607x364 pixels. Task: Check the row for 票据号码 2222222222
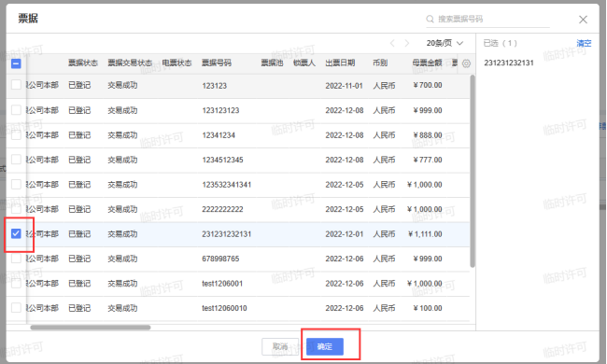coord(16,209)
